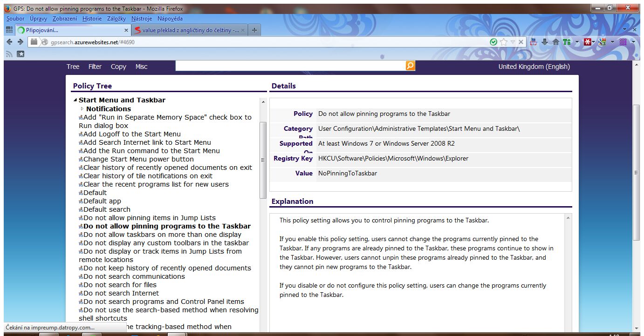This screenshot has height=336, width=644.
Task: Click the purple grid toolbar icon
Action: [x=623, y=42]
